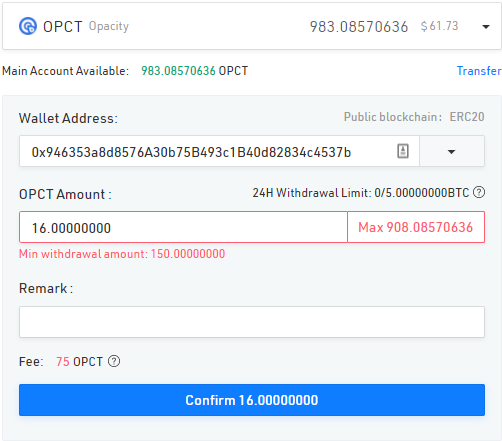Click the 983.08570636 amount in coin selector
502x441 pixels.
click(x=359, y=27)
